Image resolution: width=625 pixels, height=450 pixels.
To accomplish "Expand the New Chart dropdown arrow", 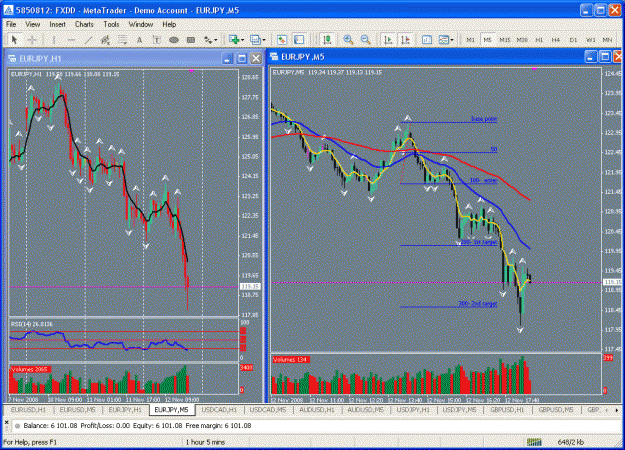I will (242, 40).
